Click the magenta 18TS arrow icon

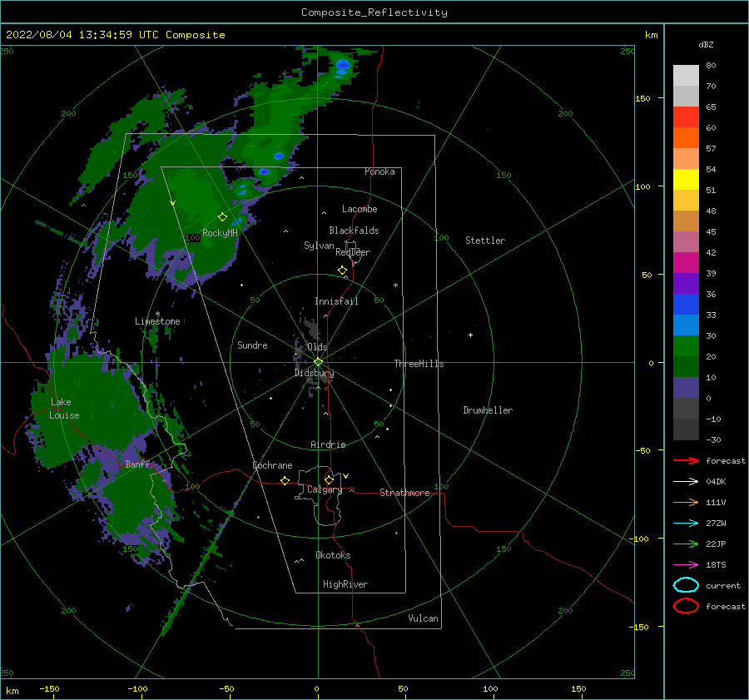(686, 565)
